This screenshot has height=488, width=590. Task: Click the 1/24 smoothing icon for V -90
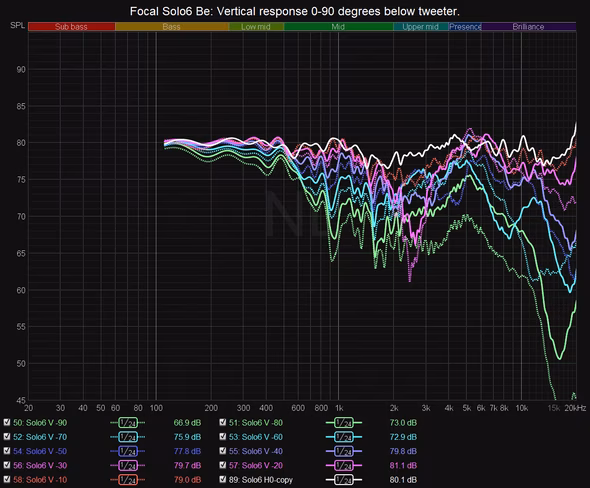tap(128, 423)
